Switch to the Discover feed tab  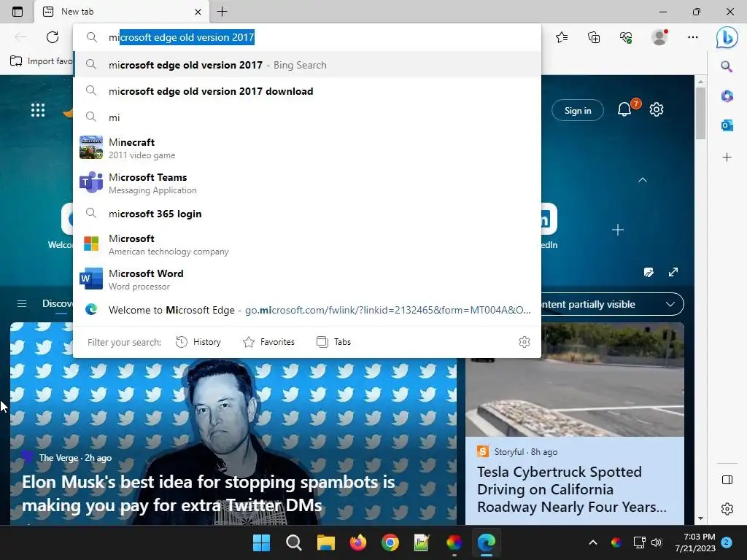point(57,304)
